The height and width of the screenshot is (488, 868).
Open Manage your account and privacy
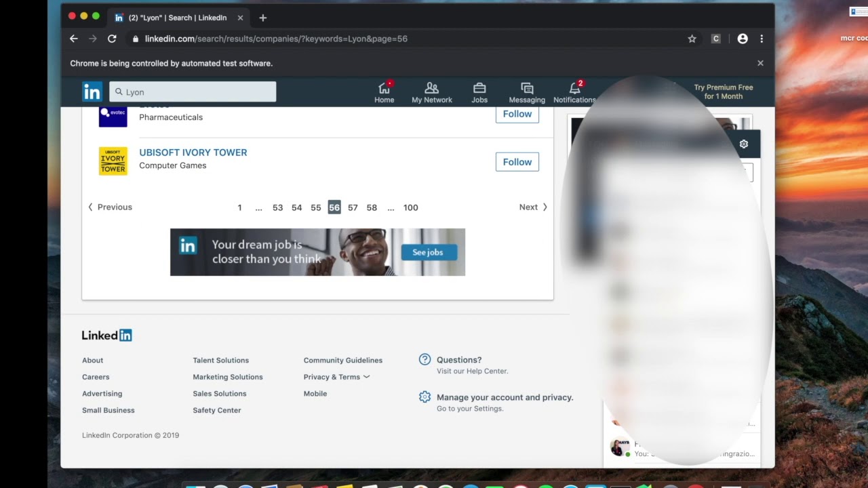[x=505, y=397]
